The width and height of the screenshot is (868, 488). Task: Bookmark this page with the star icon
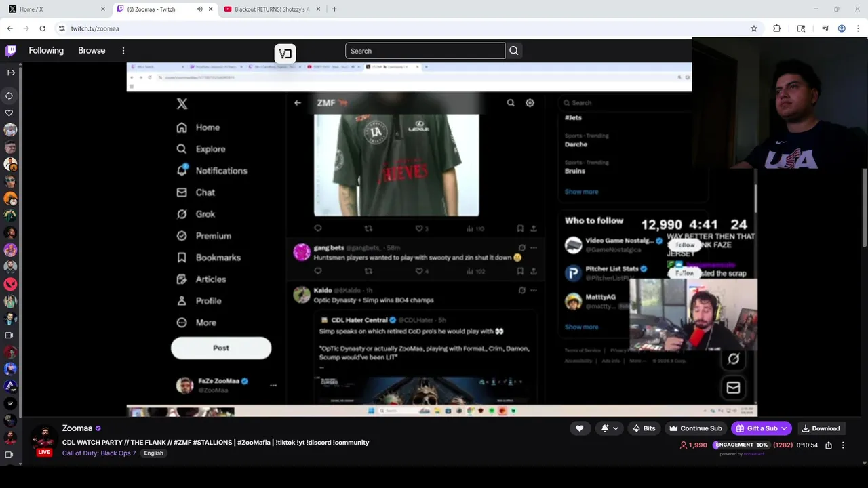pyautogui.click(x=754, y=28)
